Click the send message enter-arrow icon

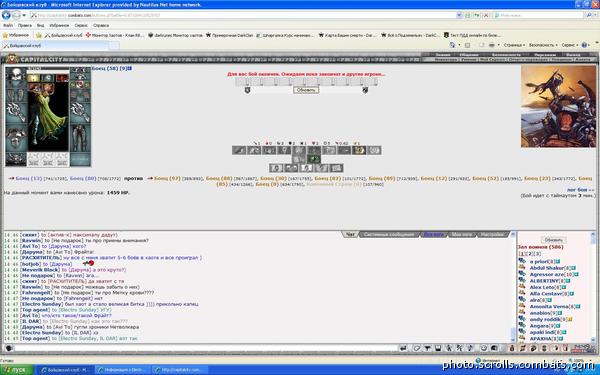tap(403, 348)
